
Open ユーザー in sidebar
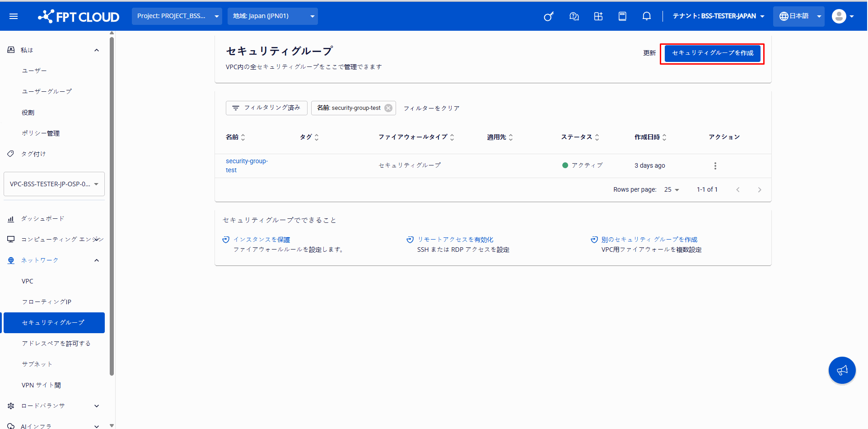tap(34, 71)
